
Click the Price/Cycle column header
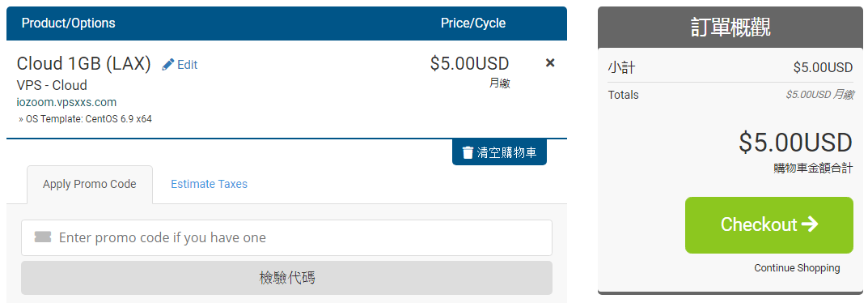point(473,23)
